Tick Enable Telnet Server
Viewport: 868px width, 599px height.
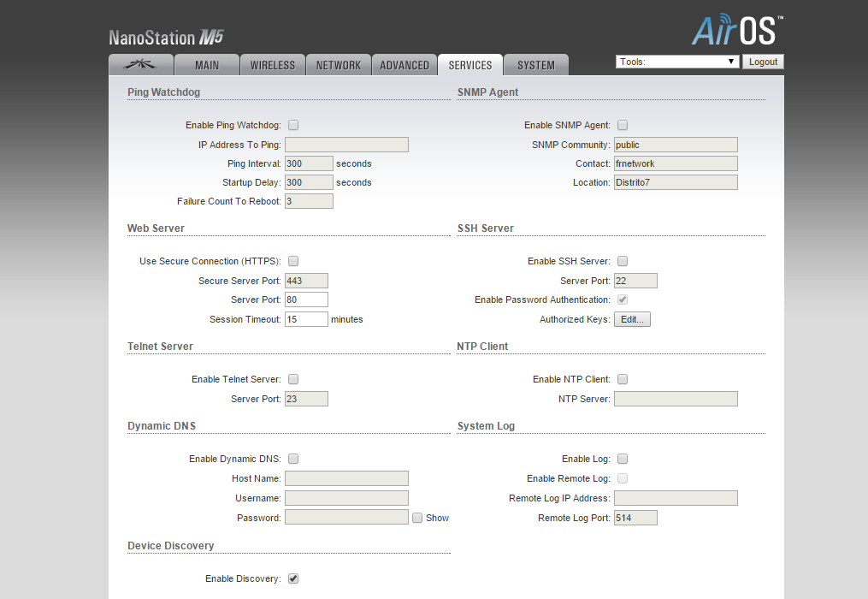[x=293, y=379]
